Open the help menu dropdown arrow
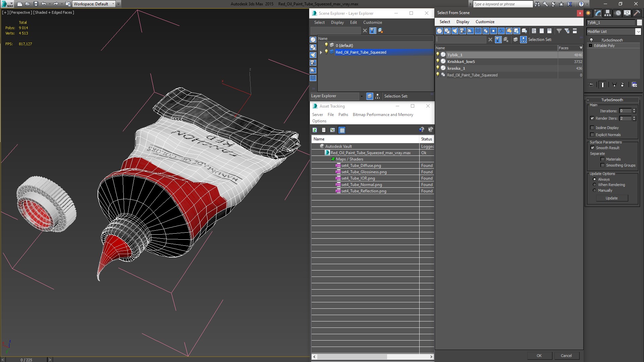The width and height of the screenshot is (644, 362). pyautogui.click(x=588, y=4)
